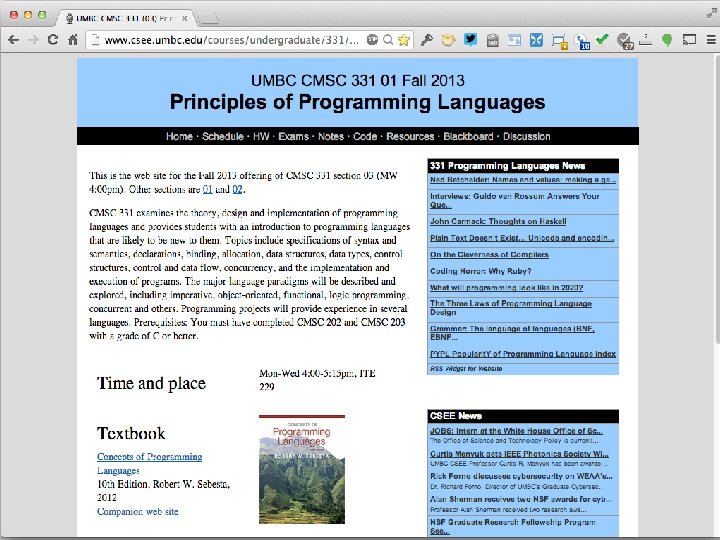Open Concepts of Programming Languages textbook link
This screenshot has height=540, width=720.
[x=149, y=463]
